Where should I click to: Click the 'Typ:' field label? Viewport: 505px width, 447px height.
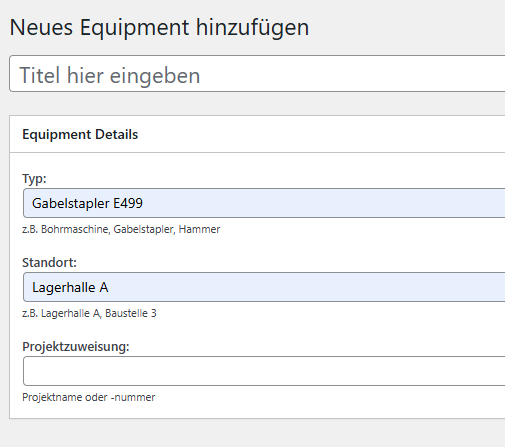[x=34, y=179]
